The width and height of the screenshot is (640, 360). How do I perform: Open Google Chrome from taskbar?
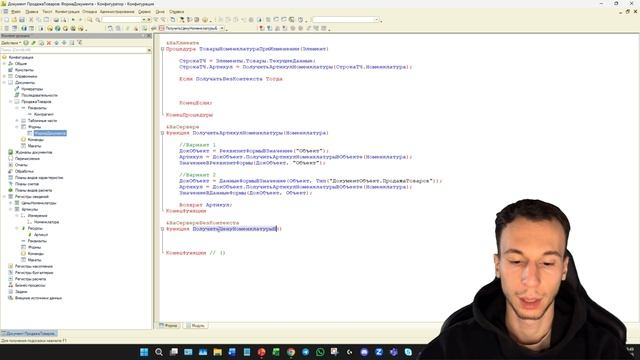point(291,352)
